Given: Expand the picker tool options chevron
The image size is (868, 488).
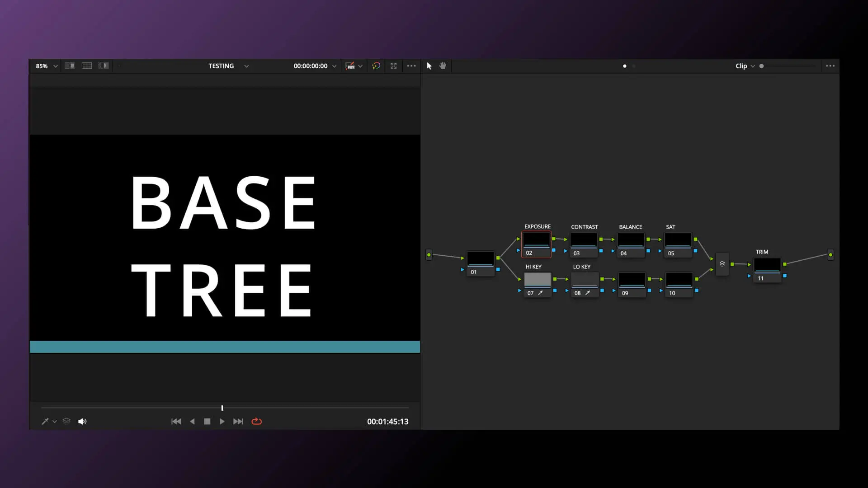Looking at the screenshot, I should (x=55, y=422).
